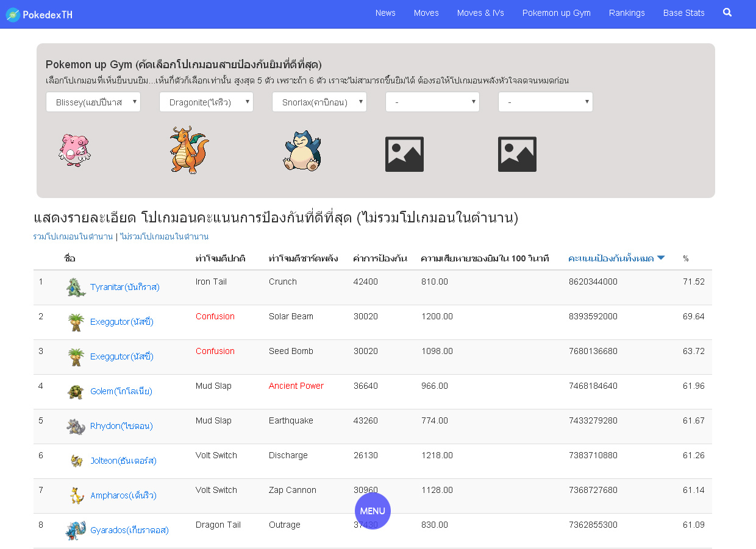Open the Snorlax selection dropdown
756x549 pixels.
pos(319,102)
